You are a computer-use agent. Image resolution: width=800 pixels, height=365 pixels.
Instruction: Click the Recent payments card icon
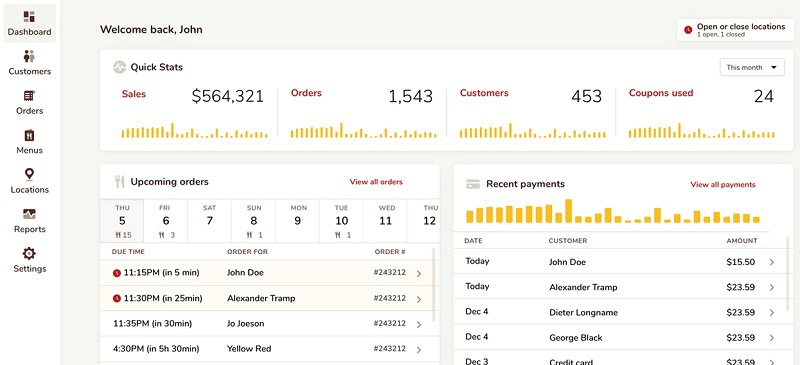coord(473,184)
